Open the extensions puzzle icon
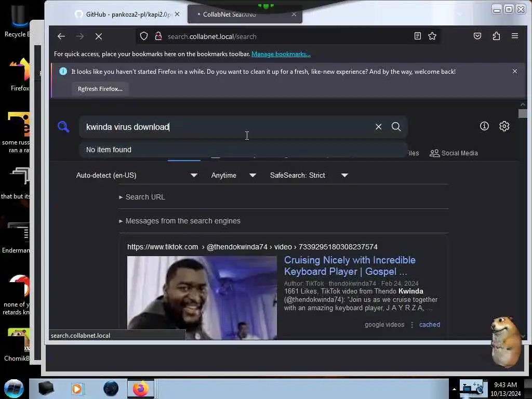This screenshot has width=532, height=399. coord(496,36)
